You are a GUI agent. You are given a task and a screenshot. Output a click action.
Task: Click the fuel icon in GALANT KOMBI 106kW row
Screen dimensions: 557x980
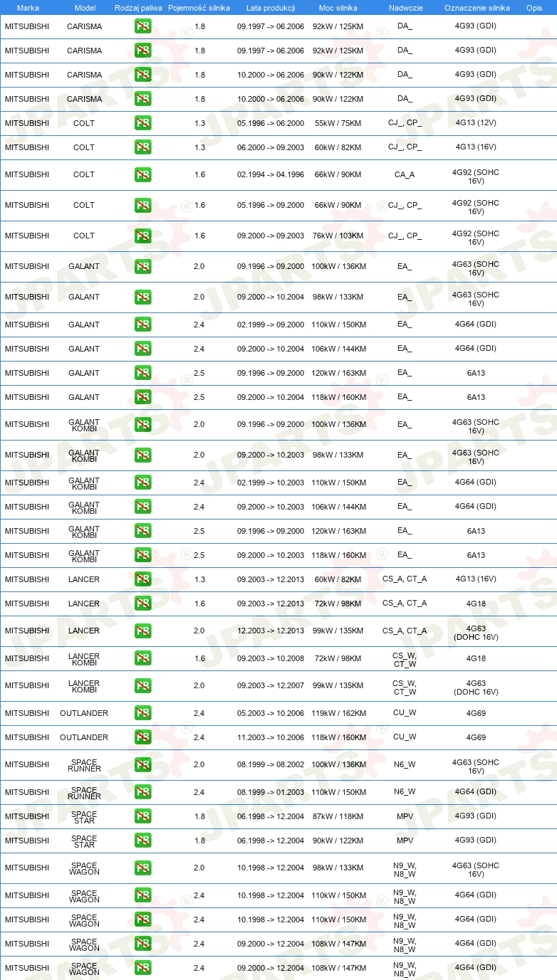[x=142, y=507]
